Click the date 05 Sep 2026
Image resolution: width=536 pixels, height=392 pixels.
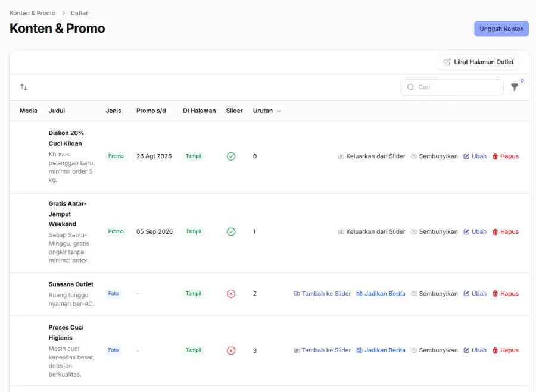(x=154, y=231)
